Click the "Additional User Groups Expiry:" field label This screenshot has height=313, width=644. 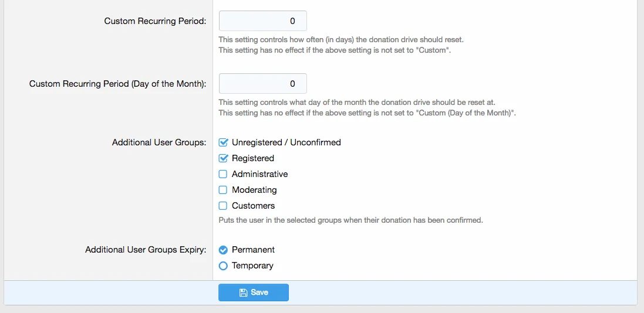tap(145, 250)
